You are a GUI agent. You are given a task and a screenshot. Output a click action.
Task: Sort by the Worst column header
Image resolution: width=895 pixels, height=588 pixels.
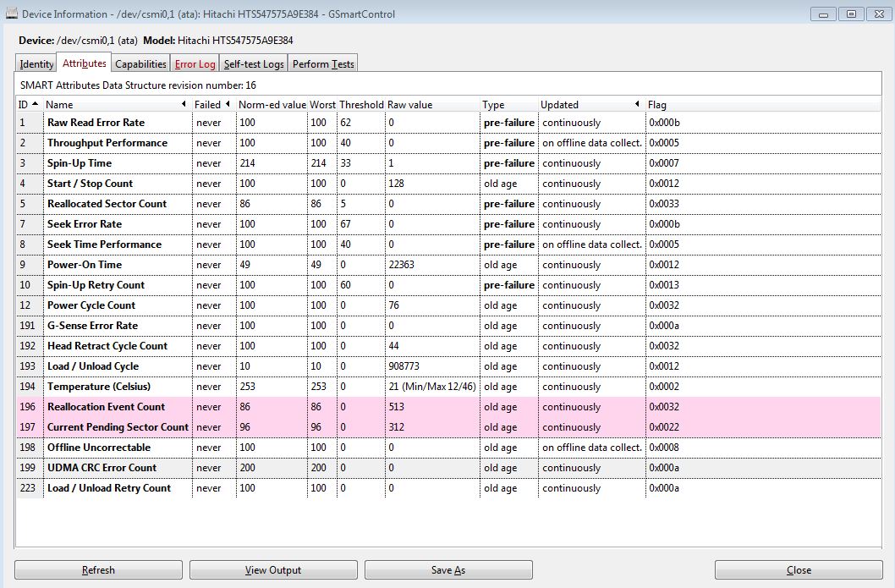(x=322, y=104)
